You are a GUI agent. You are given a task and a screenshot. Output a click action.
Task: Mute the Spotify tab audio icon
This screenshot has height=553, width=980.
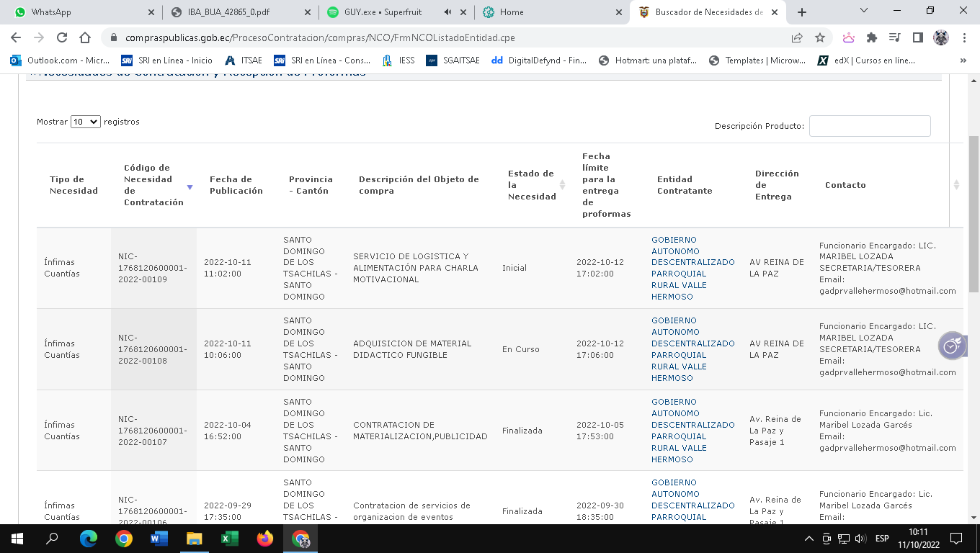(x=448, y=12)
